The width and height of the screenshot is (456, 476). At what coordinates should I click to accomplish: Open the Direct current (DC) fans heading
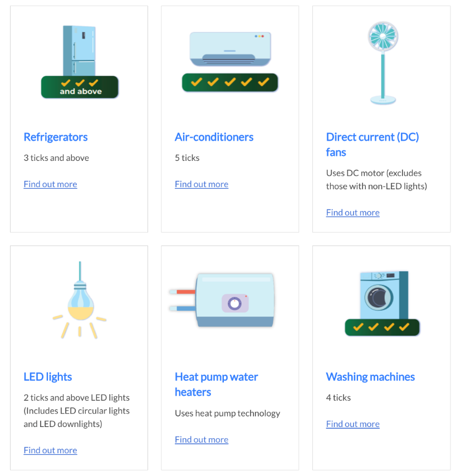point(372,145)
